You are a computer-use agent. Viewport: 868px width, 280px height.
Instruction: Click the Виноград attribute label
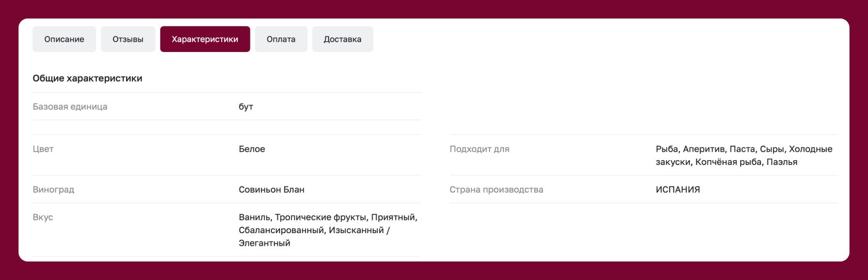54,189
